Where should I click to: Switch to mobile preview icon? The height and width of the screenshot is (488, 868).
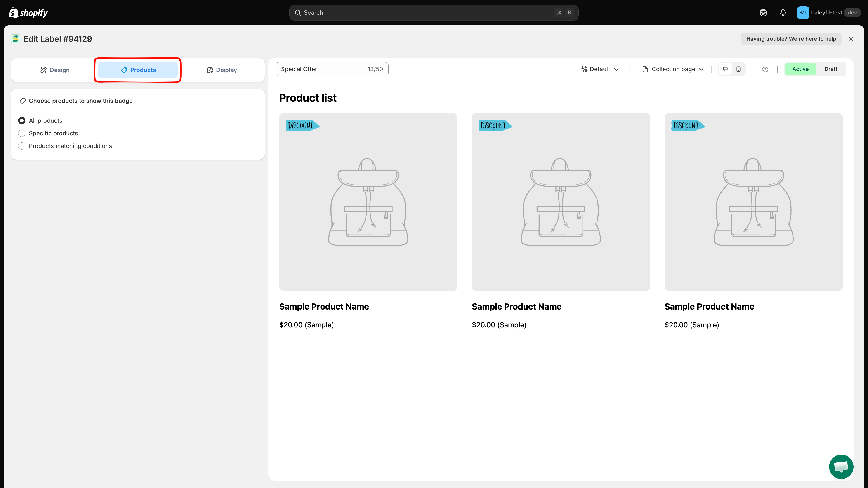click(738, 69)
